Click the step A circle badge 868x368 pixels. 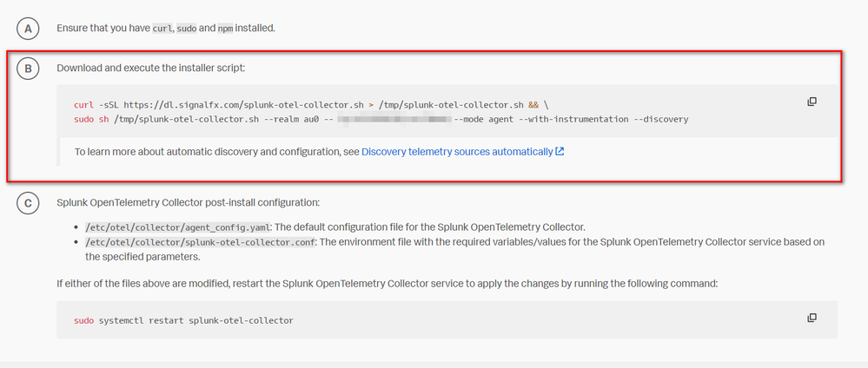[x=28, y=29]
